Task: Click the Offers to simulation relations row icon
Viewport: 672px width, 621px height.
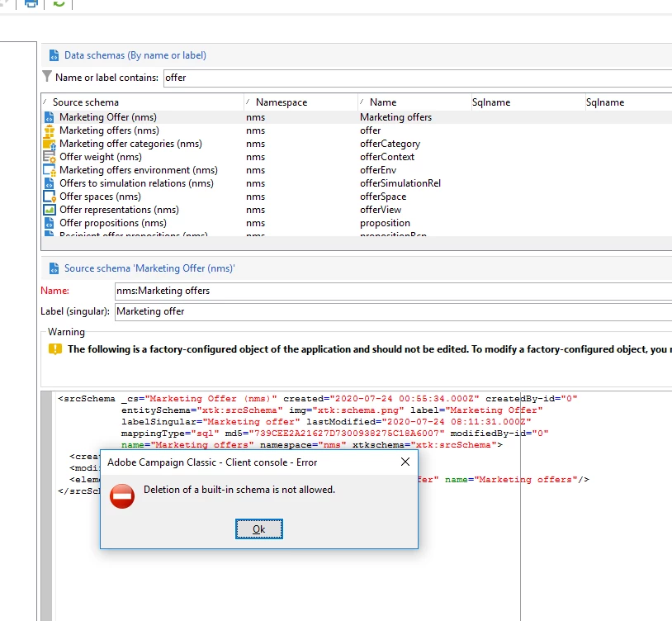Action: (x=50, y=183)
